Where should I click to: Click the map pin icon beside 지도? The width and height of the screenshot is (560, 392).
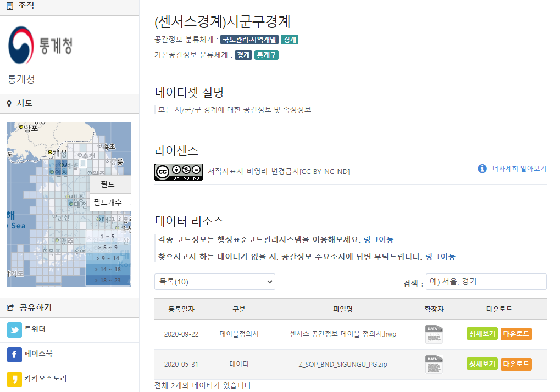[x=9, y=104]
